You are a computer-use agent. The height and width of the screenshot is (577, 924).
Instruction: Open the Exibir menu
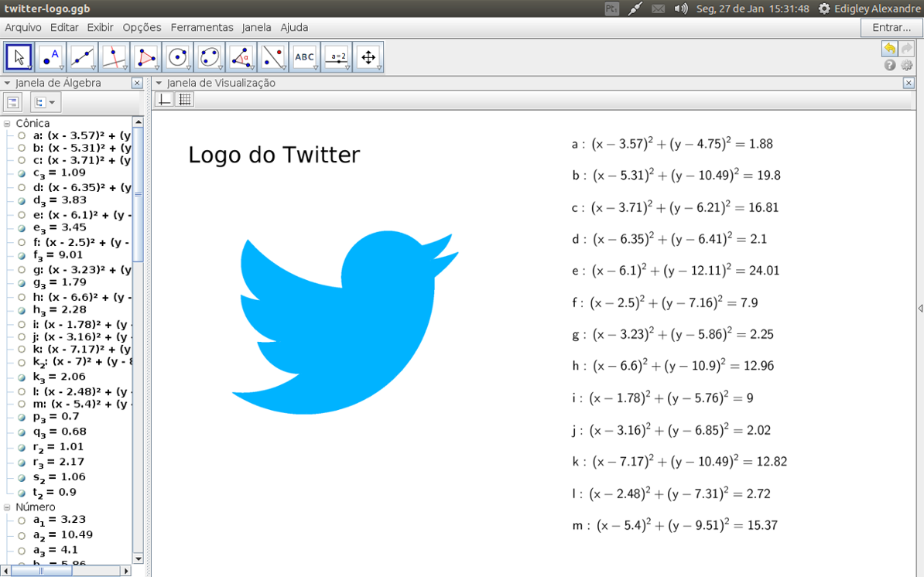tap(100, 28)
